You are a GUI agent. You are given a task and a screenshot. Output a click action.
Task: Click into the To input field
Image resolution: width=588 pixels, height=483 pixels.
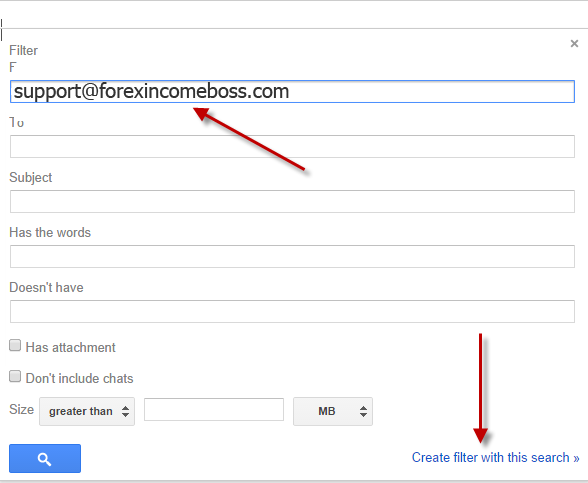coord(292,146)
